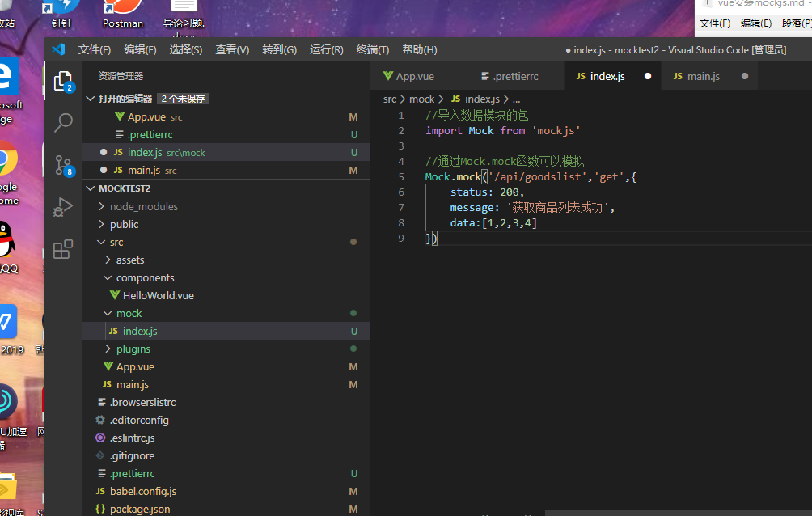Image resolution: width=812 pixels, height=516 pixels.
Task: Open App.vue in open editors list
Action: pyautogui.click(x=226, y=116)
